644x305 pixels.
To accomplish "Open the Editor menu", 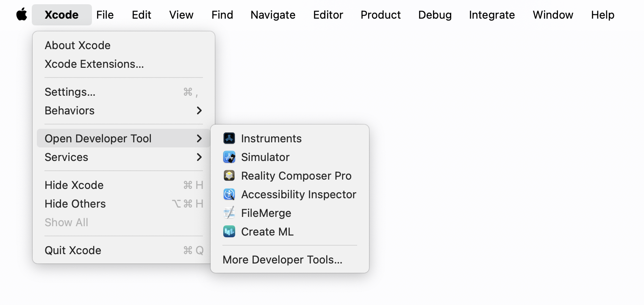I will tap(328, 15).
